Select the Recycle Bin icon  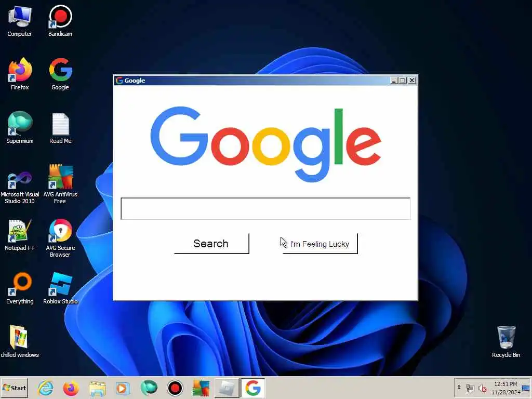coord(506,341)
